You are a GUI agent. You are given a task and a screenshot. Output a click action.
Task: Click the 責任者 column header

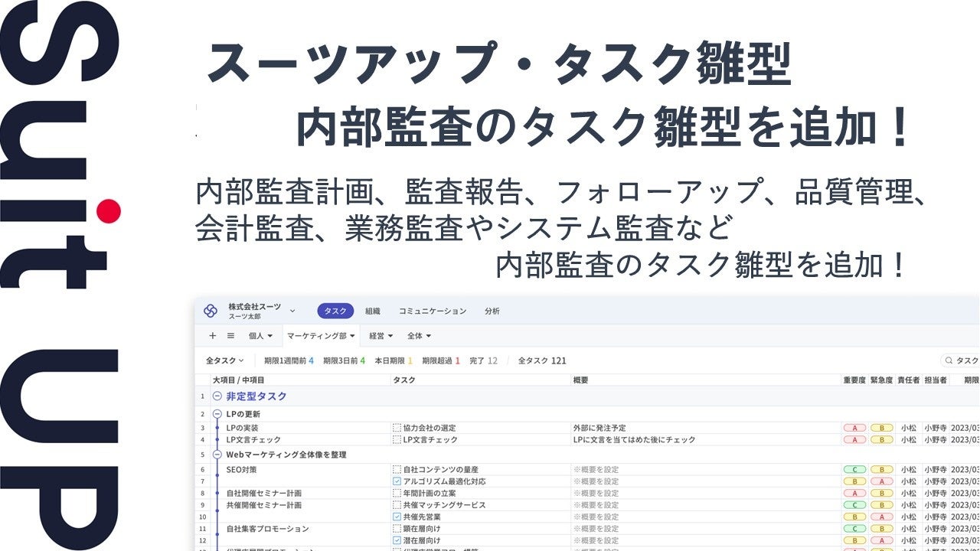coord(909,380)
